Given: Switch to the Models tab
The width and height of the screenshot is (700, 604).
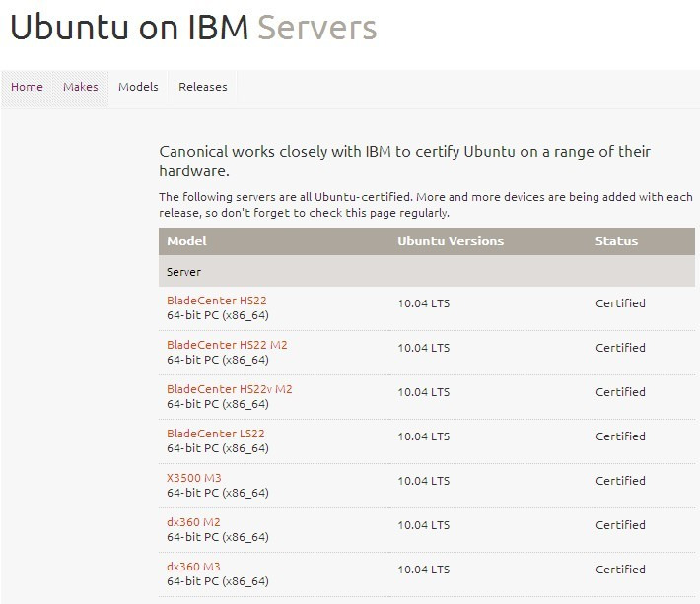Looking at the screenshot, I should [138, 87].
